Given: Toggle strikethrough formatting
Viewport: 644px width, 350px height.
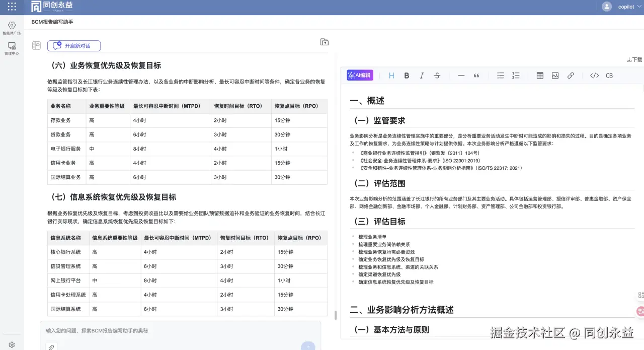Looking at the screenshot, I should [437, 76].
